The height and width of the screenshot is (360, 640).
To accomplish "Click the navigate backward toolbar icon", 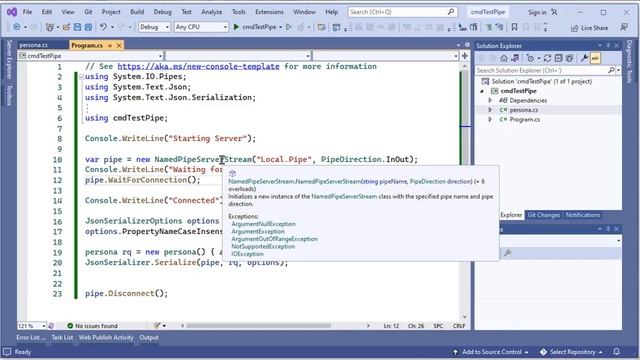I will (x=16, y=27).
